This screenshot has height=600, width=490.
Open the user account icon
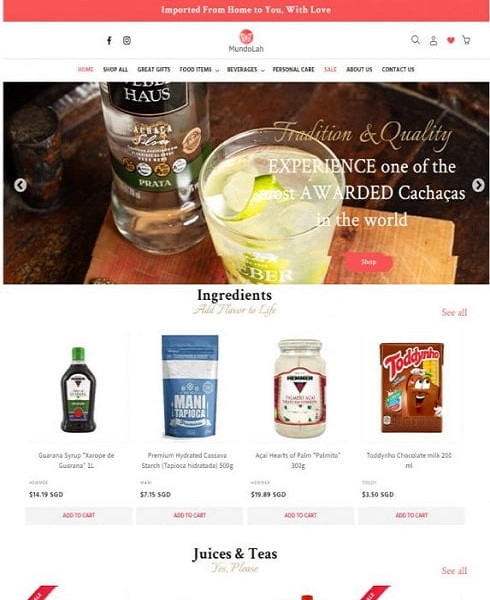coord(433,41)
